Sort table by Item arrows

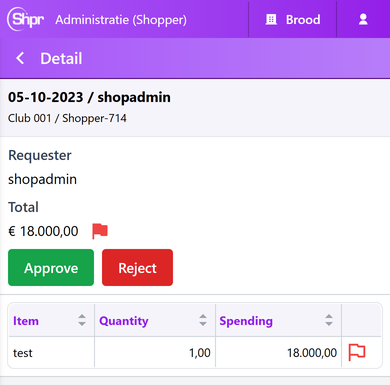point(82,320)
